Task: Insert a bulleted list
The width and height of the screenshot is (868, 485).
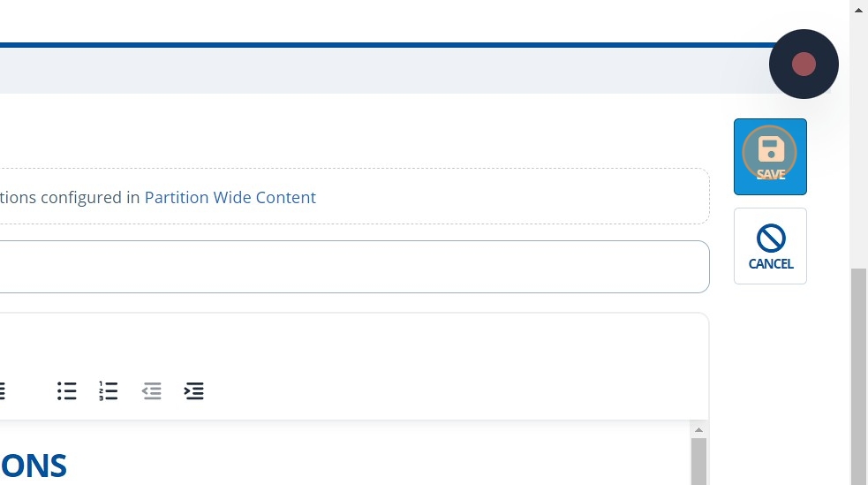Action: pyautogui.click(x=66, y=391)
